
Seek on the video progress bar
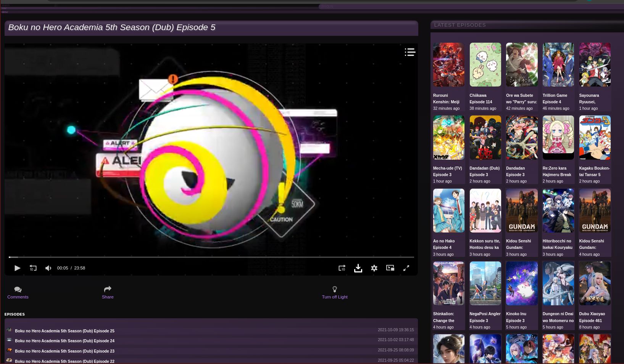[211, 257]
